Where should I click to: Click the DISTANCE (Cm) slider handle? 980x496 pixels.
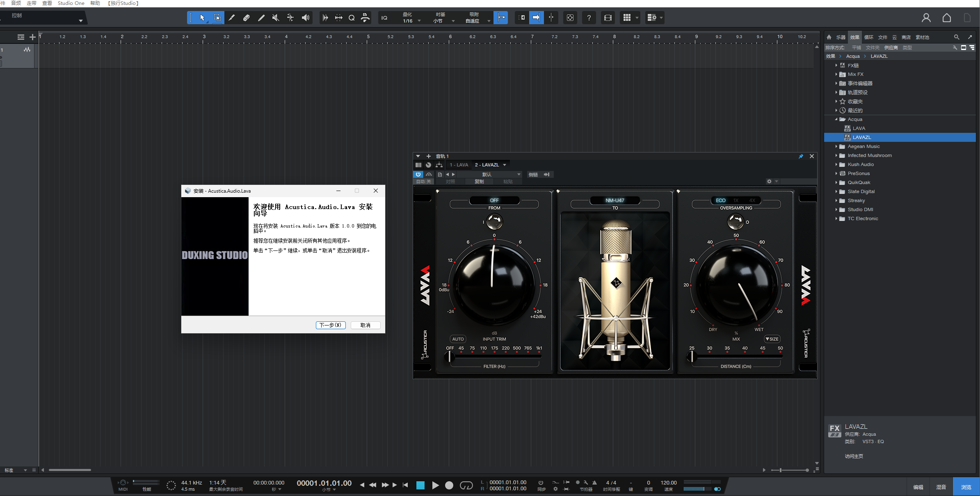(x=692, y=357)
